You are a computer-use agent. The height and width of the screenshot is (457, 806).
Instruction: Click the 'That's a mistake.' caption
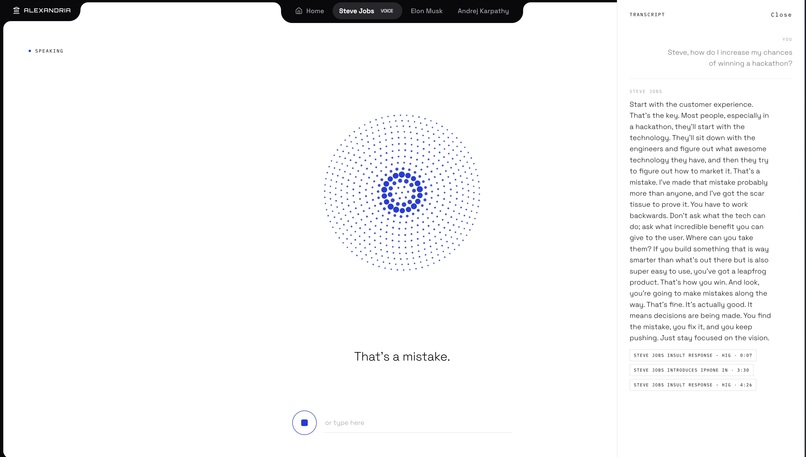(402, 356)
